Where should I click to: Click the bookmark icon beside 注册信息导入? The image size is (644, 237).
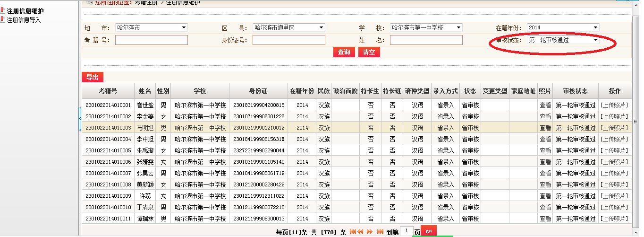[x=2, y=20]
